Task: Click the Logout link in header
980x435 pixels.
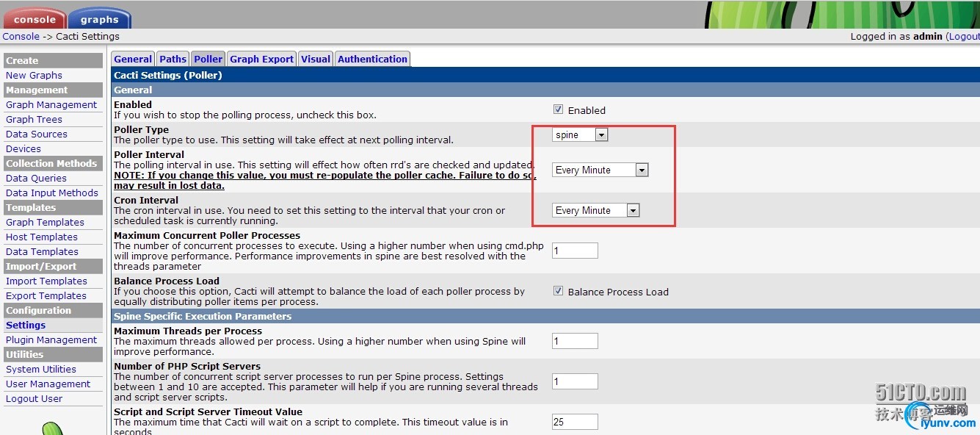Action: click(964, 36)
